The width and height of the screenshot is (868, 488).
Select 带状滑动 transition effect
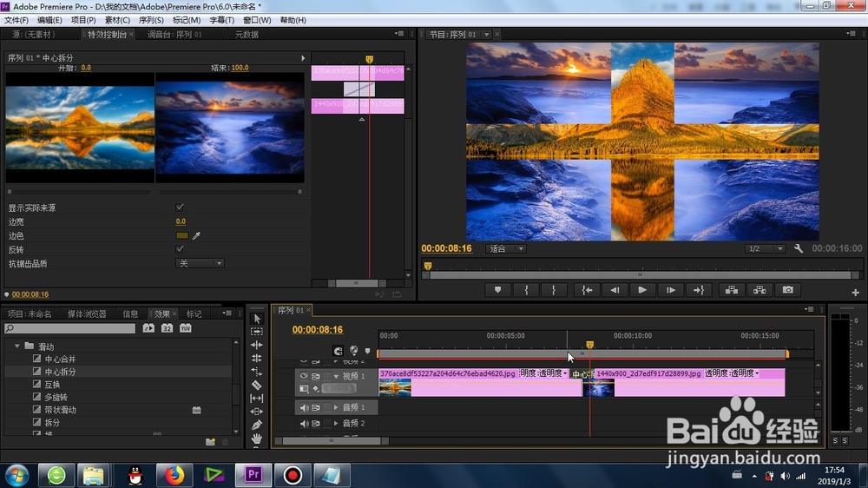tap(60, 410)
